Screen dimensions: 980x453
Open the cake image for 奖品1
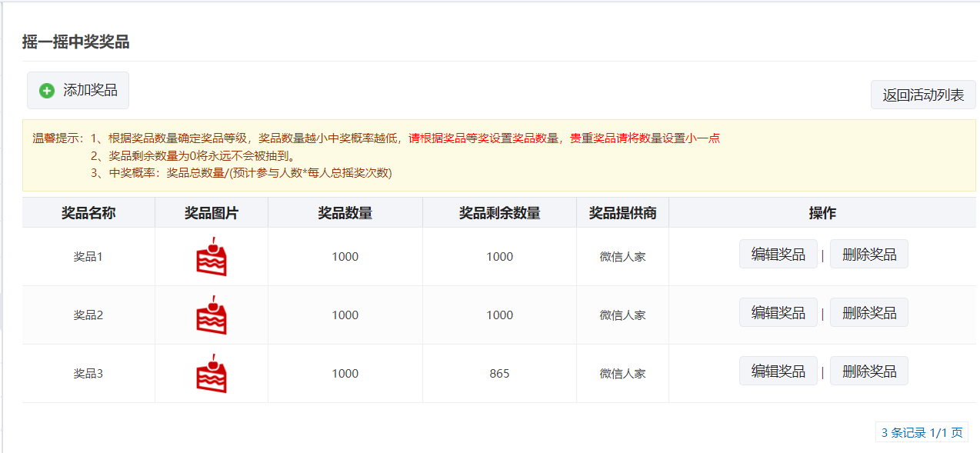(212, 256)
